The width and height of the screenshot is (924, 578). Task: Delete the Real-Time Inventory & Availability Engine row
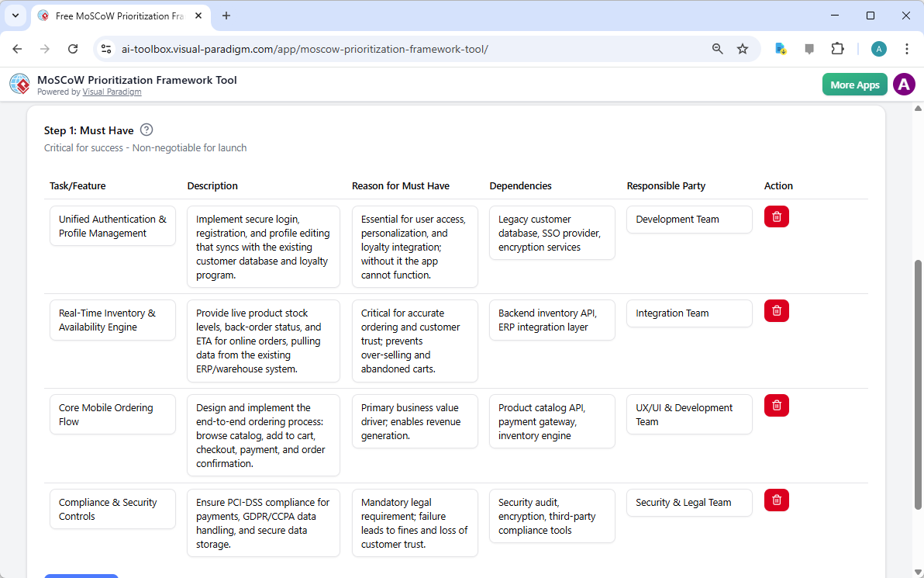pos(776,310)
